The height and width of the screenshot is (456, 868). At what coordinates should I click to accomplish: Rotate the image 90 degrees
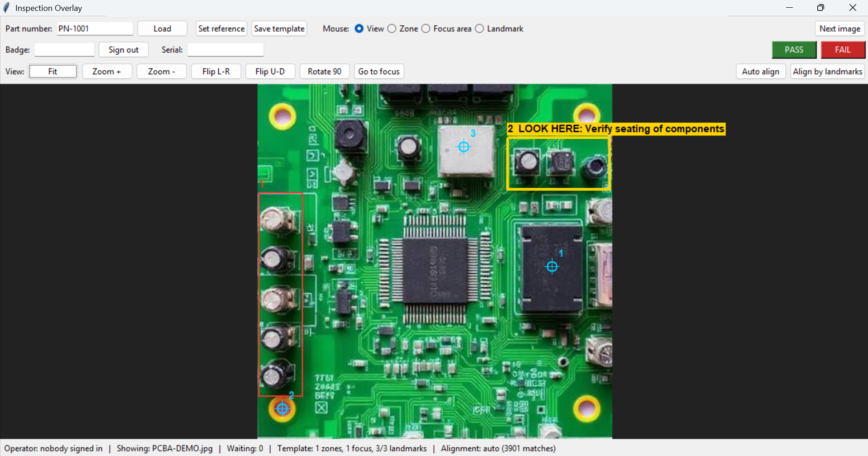pyautogui.click(x=325, y=72)
